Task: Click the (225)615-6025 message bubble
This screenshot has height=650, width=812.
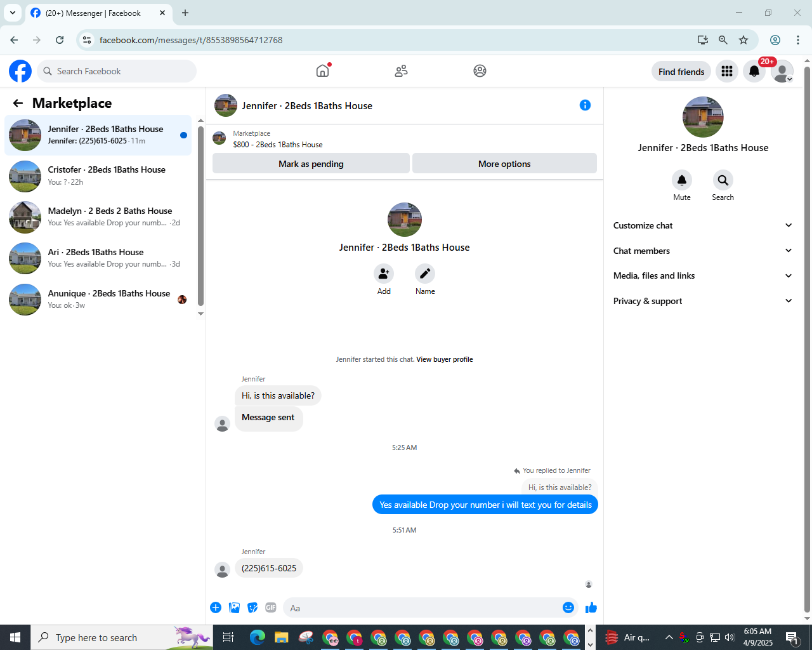Action: click(269, 568)
